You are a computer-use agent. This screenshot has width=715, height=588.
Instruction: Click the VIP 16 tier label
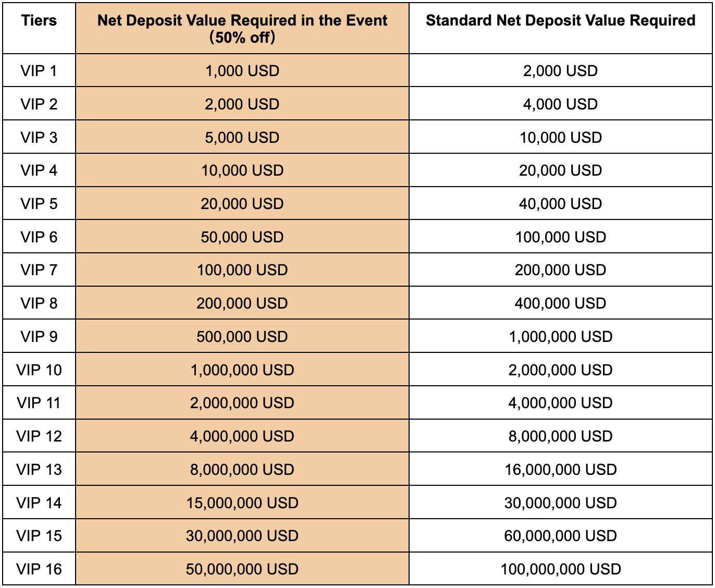39,569
